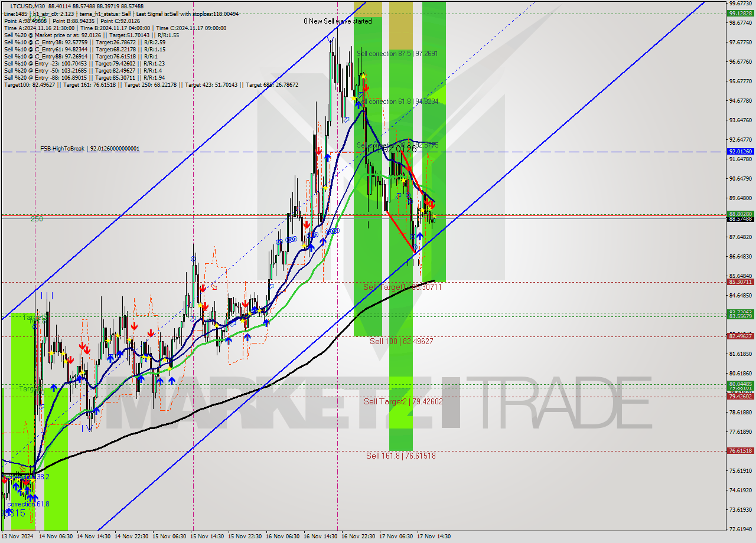Viewport: 756px width, 543px height.
Task: Select the 'Sell %10 @ Entry -23' info line
Action: (x=84, y=63)
